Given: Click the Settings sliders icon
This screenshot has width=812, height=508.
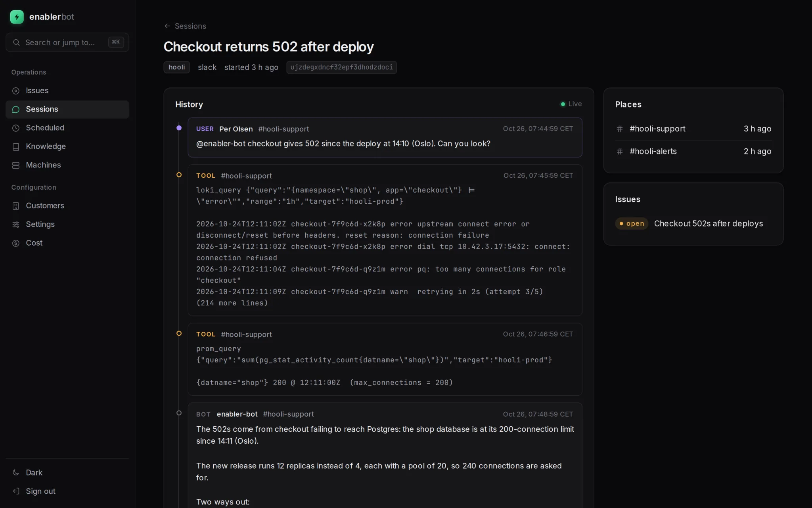Looking at the screenshot, I should click(x=16, y=225).
